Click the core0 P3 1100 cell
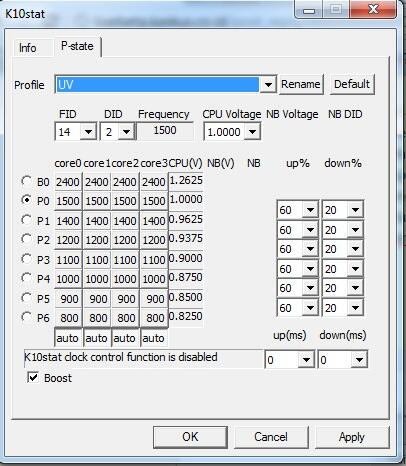The image size is (406, 466). point(68,259)
